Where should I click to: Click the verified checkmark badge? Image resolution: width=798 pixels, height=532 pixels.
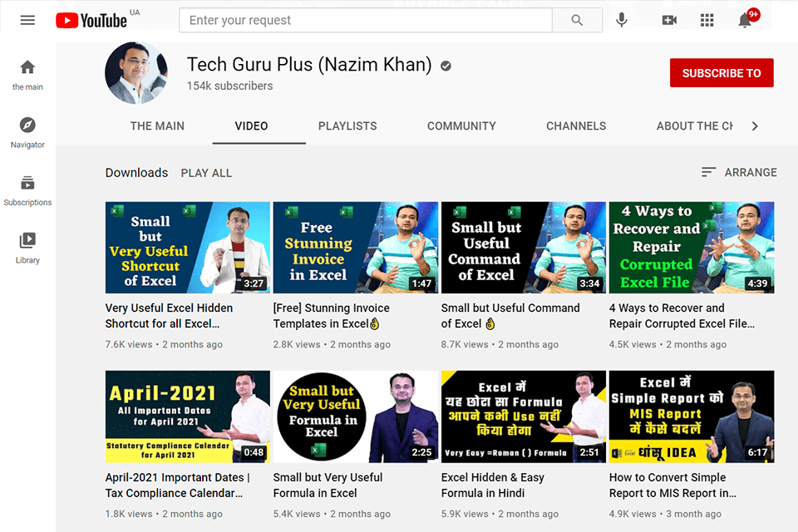[446, 66]
